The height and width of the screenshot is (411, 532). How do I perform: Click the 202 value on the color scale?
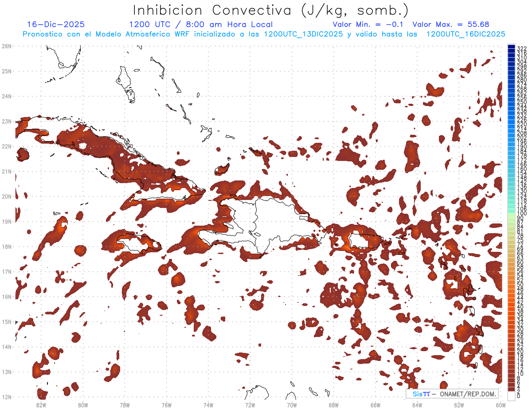[x=522, y=137]
